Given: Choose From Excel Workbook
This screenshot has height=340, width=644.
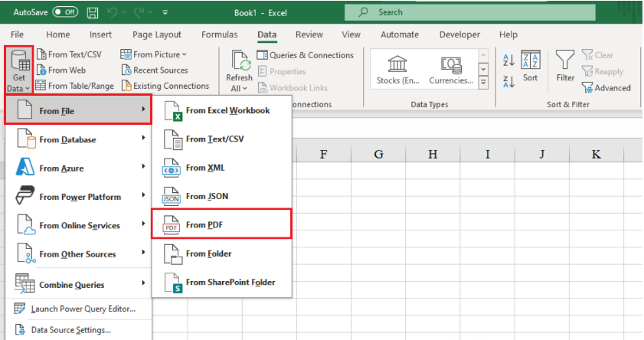Looking at the screenshot, I should pos(222,110).
